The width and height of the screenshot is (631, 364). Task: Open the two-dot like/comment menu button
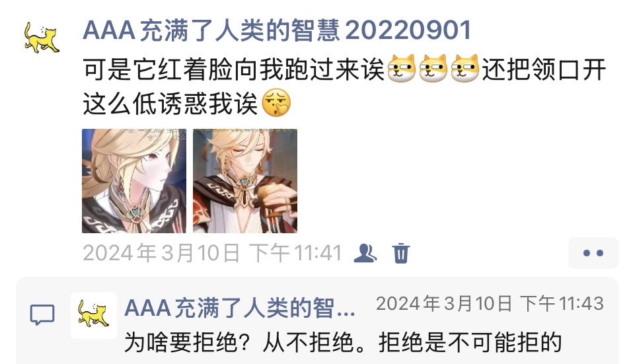pyautogui.click(x=593, y=253)
